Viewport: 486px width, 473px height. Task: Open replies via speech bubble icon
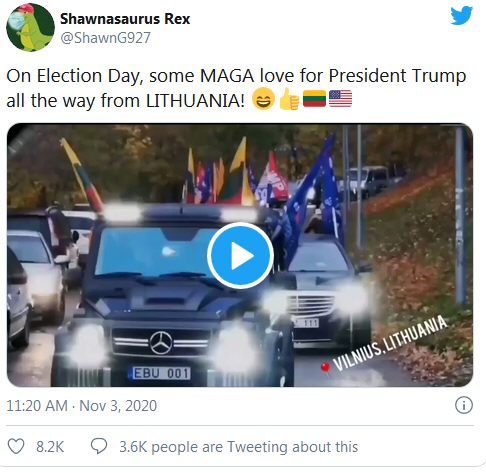click(99, 446)
